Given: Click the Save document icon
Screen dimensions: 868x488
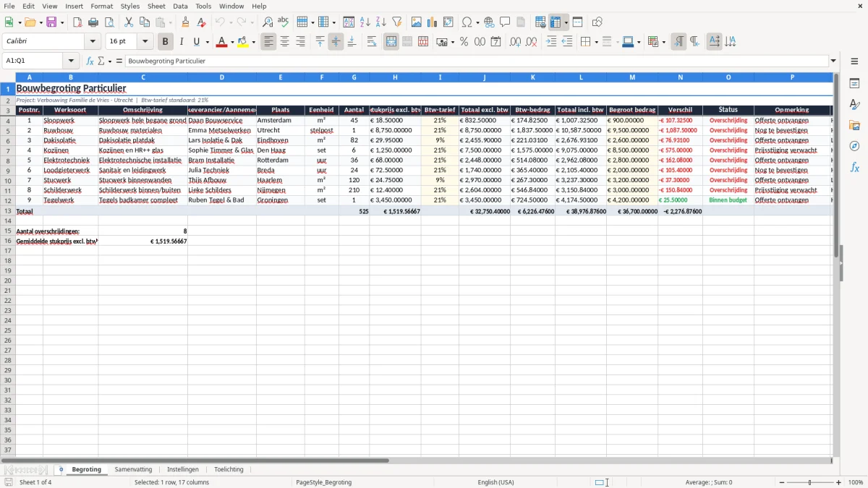Looking at the screenshot, I should coord(51,22).
